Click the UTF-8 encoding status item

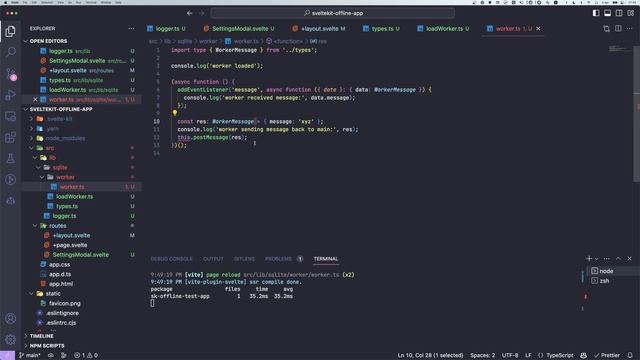coord(510,356)
